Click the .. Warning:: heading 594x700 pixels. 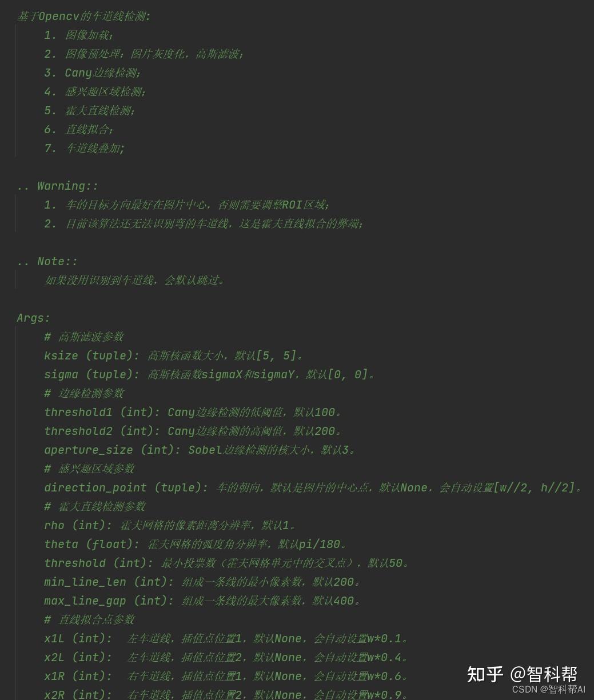coord(58,186)
